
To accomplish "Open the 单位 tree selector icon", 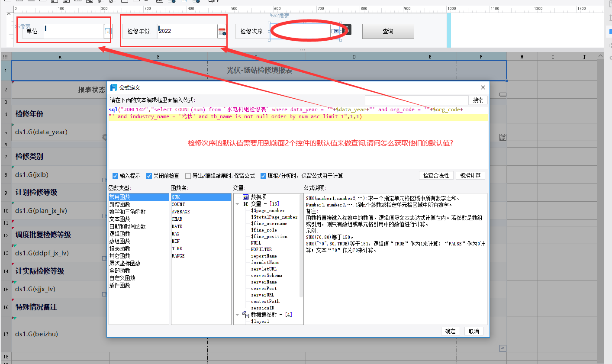I will pyautogui.click(x=108, y=31).
